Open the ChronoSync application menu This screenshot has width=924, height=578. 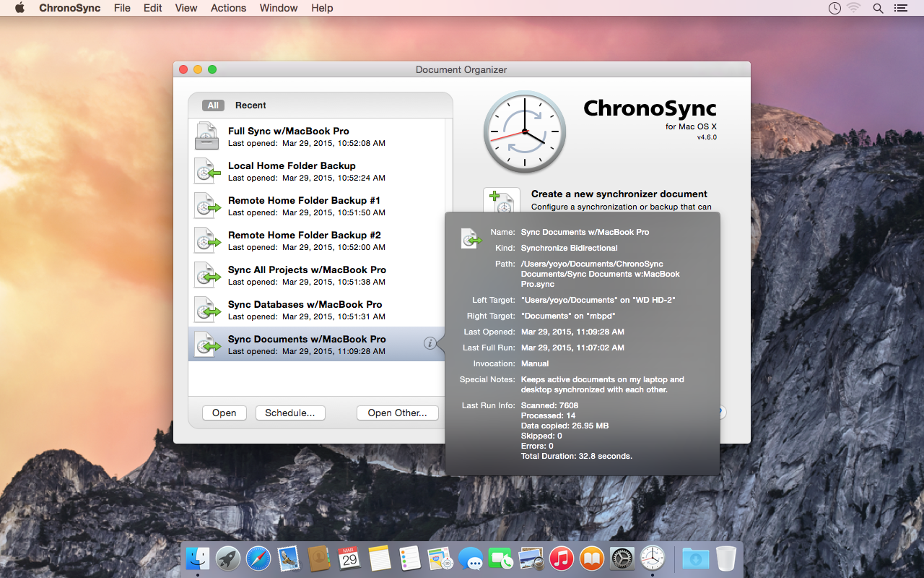click(69, 8)
